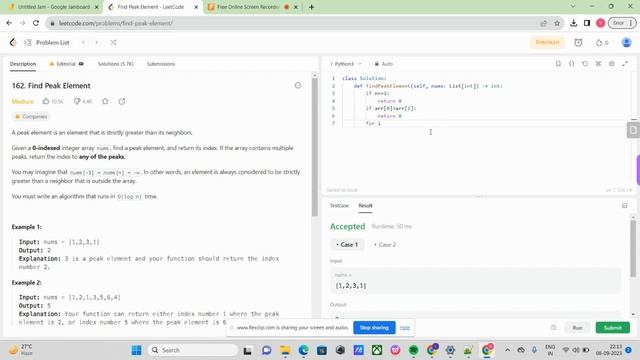Click the editor shortcuts icon
This screenshot has height=360, width=640.
(598, 64)
